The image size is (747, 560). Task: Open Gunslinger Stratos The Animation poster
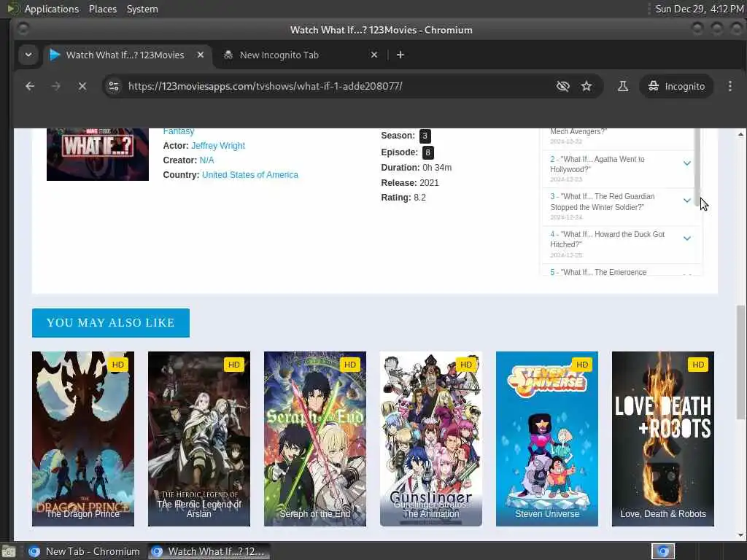click(430, 438)
